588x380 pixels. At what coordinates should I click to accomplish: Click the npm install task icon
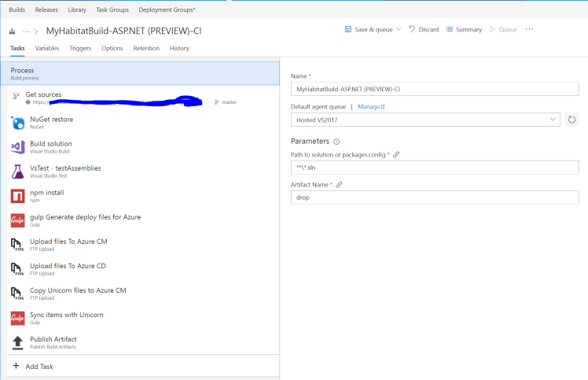17,196
